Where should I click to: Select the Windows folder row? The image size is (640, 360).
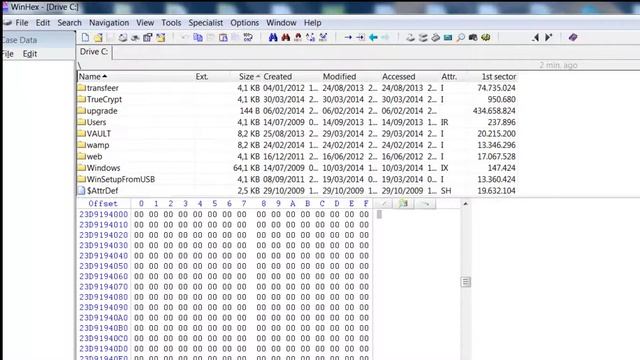297,168
